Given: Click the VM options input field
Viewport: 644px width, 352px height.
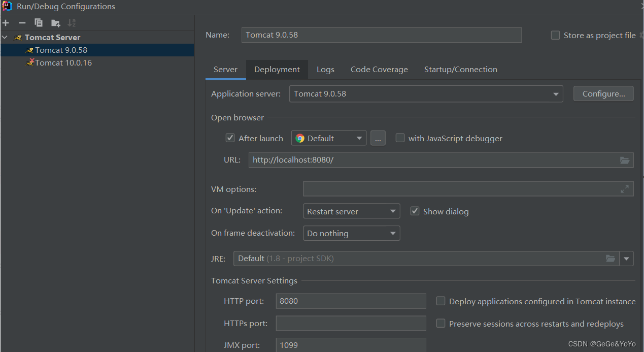Looking at the screenshot, I should click(x=468, y=189).
